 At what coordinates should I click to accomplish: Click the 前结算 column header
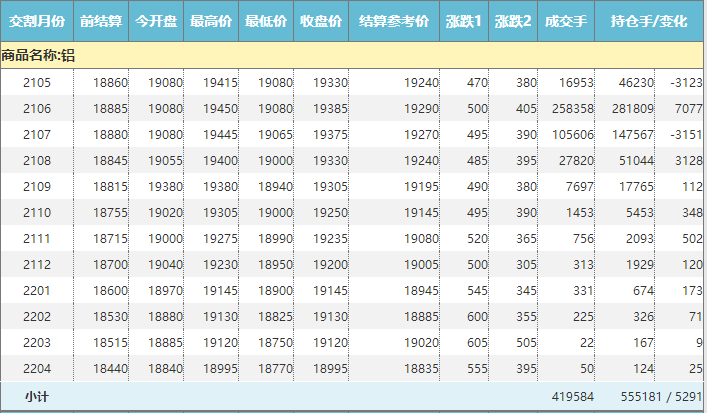click(x=101, y=21)
